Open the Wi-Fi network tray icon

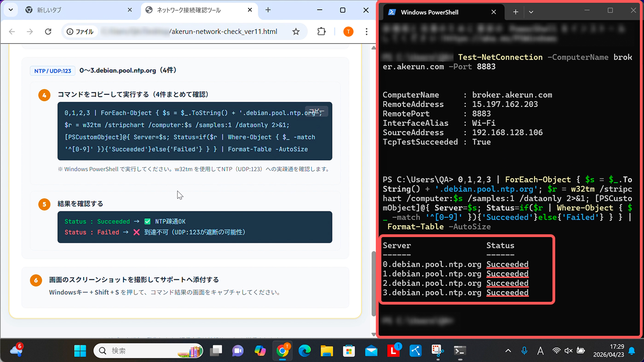click(557, 351)
